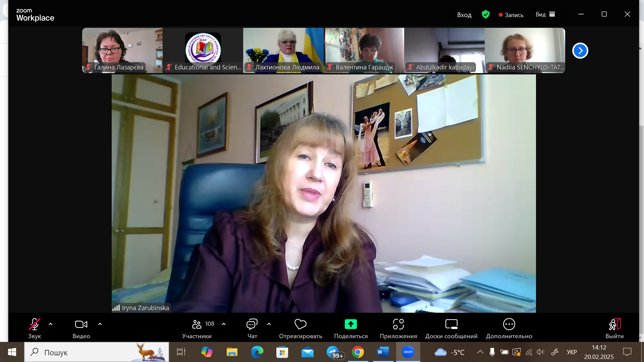Open Google Chrome from taskbar
The image size is (644, 362).
click(358, 352)
